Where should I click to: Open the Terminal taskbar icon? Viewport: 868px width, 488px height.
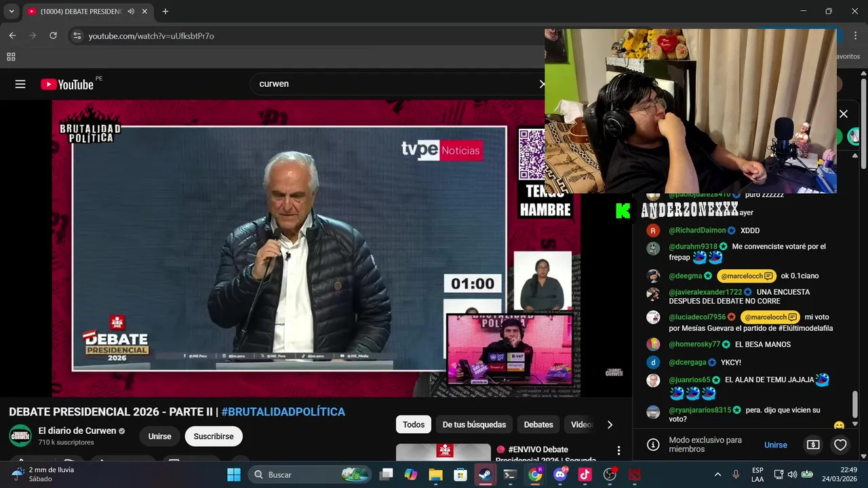(x=511, y=474)
